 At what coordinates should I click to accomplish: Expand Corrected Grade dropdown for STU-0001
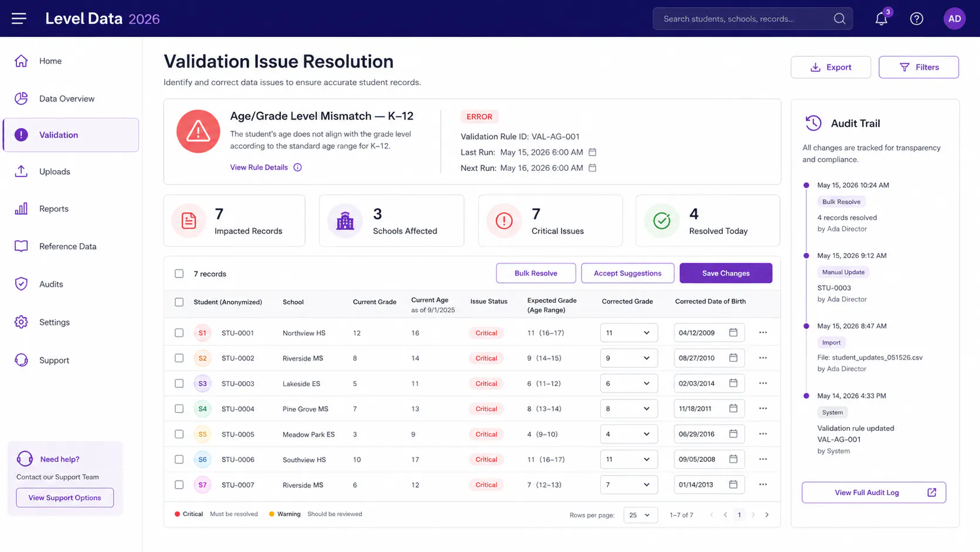click(x=629, y=333)
